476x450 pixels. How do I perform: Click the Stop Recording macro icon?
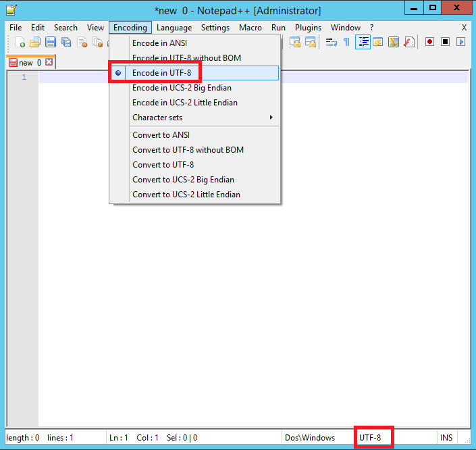click(x=445, y=42)
